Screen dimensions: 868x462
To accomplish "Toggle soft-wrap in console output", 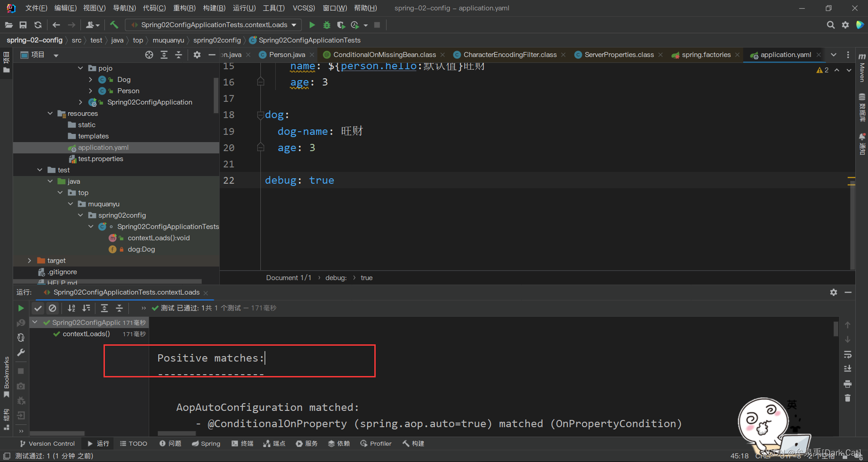I will pyautogui.click(x=848, y=354).
